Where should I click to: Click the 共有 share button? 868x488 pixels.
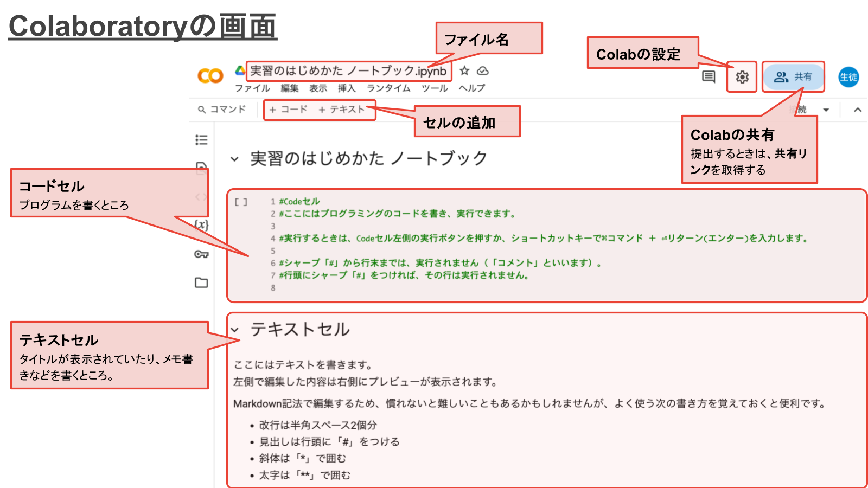793,77
